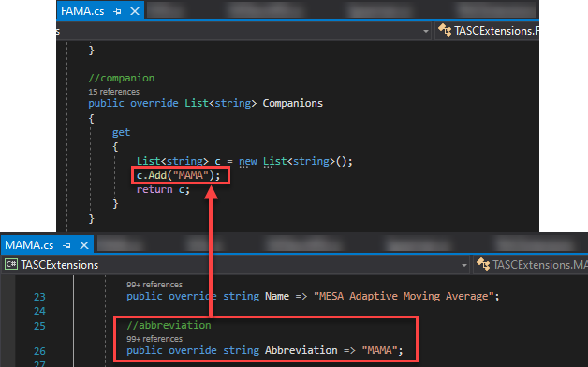588x367 pixels.
Task: Click line number 26 in the margin
Action: click(x=39, y=351)
